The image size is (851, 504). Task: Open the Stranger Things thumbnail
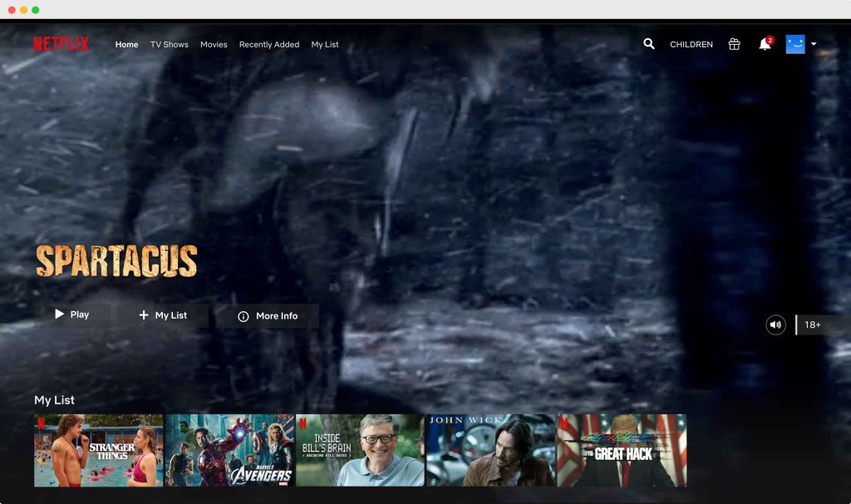tap(98, 450)
